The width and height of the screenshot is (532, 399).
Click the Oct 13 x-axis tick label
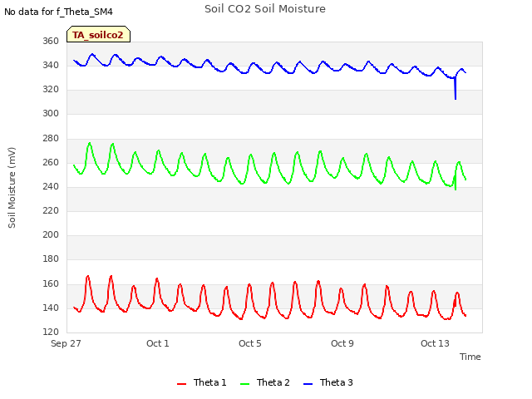pos(435,343)
